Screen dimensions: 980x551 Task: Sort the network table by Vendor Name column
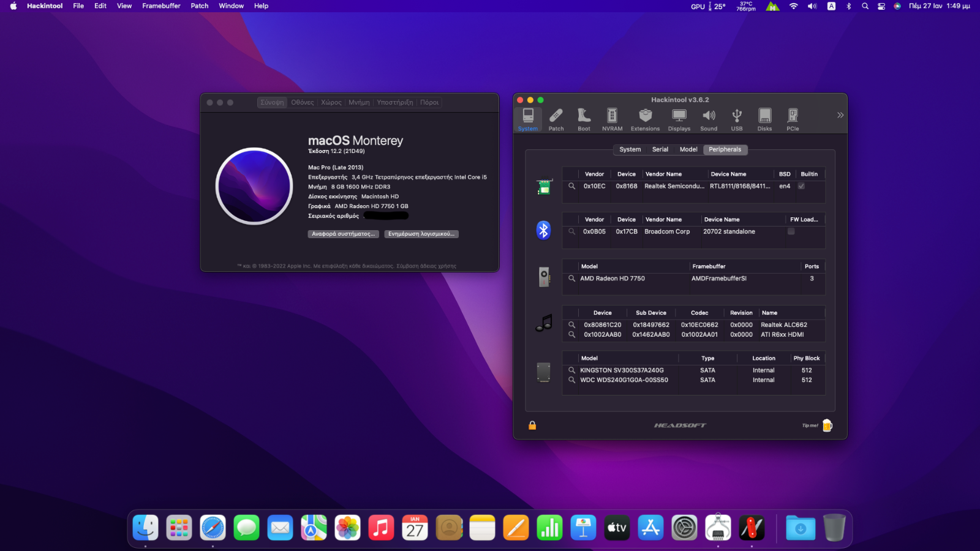tap(675, 174)
